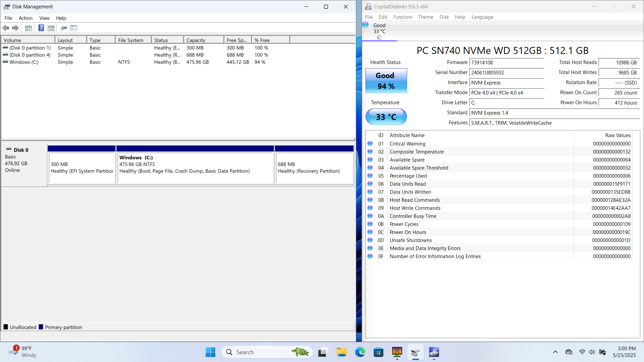Launch Microsoft Edge from the taskbar
The width and height of the screenshot is (644, 362).
pyautogui.click(x=360, y=352)
